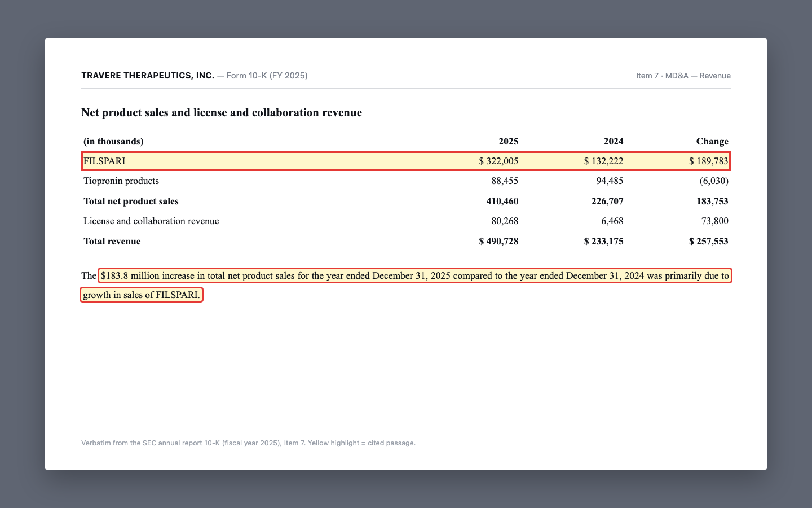
Task: Click the Total revenue row label
Action: (112, 242)
